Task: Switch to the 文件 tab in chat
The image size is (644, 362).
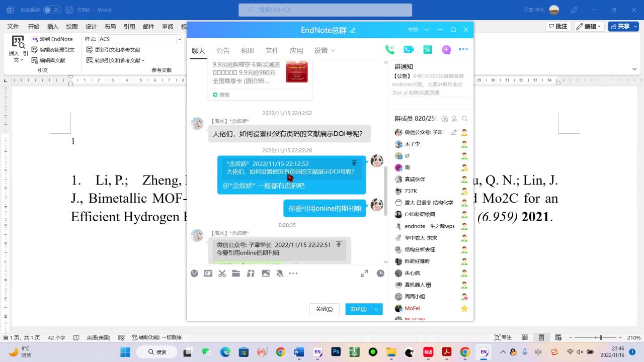Action: pos(272,50)
